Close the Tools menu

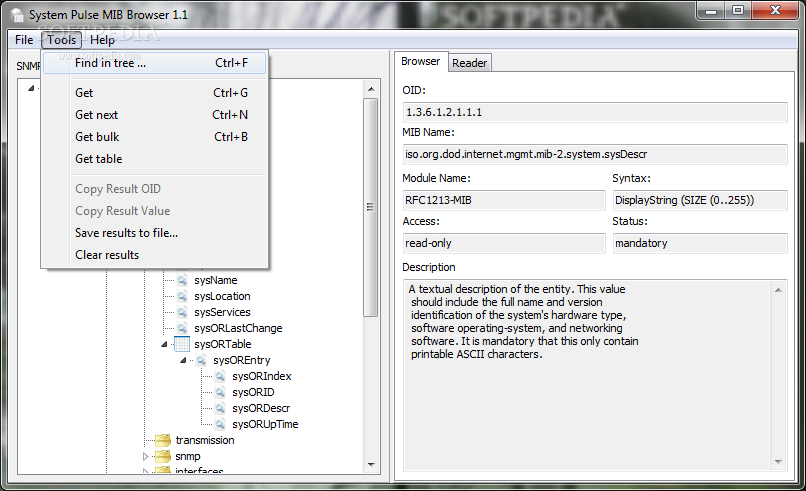pos(62,40)
